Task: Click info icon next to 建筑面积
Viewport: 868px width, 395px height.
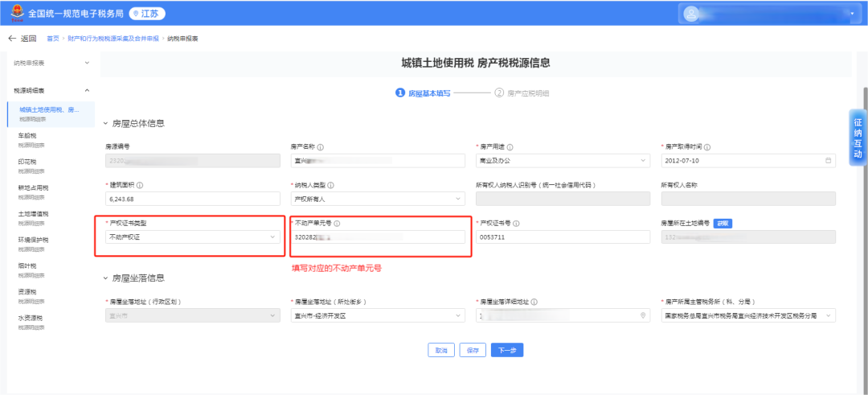Action: point(140,186)
